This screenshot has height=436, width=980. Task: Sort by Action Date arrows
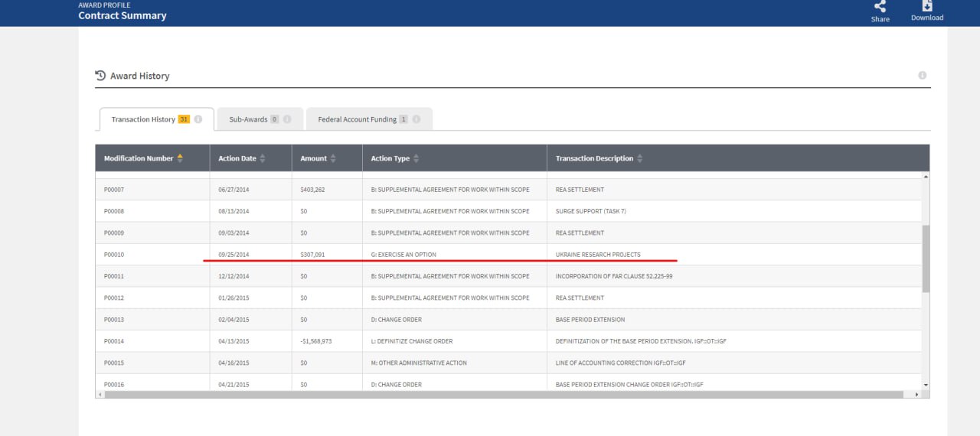[263, 158]
